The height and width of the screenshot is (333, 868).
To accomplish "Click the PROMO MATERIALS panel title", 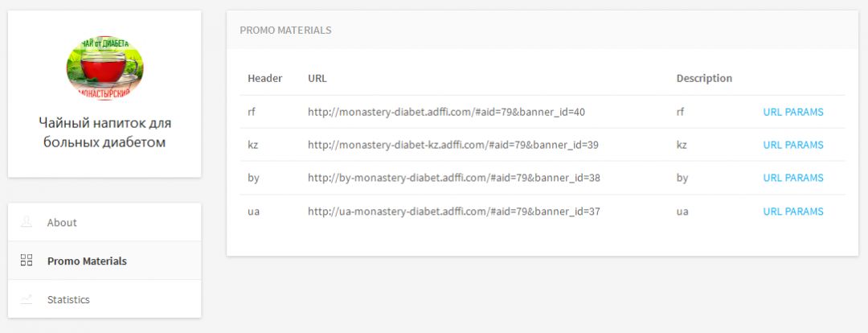I will click(285, 30).
